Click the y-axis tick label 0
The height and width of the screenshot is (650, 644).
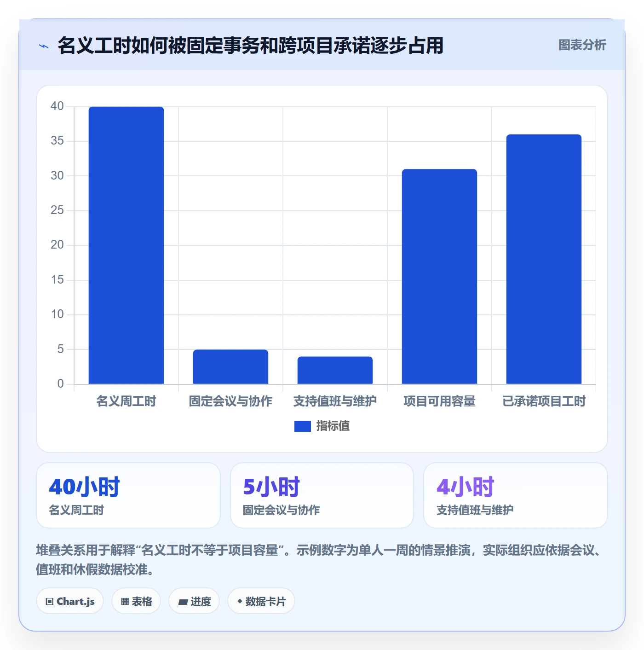tap(60, 384)
